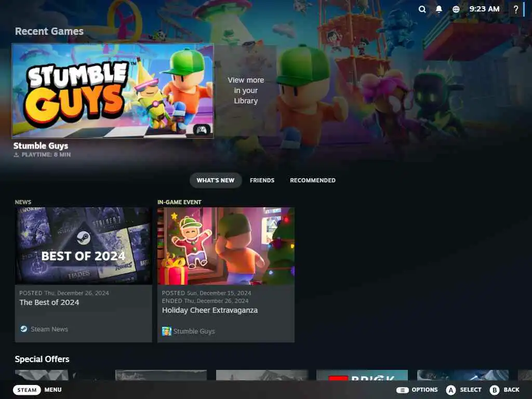Click the Steam News logo icon
Viewport: 532px width, 399px height.
coord(24,329)
